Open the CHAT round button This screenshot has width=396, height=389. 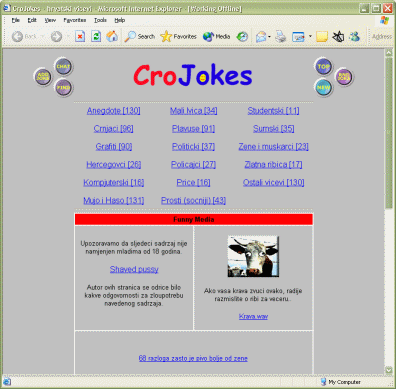pos(63,66)
